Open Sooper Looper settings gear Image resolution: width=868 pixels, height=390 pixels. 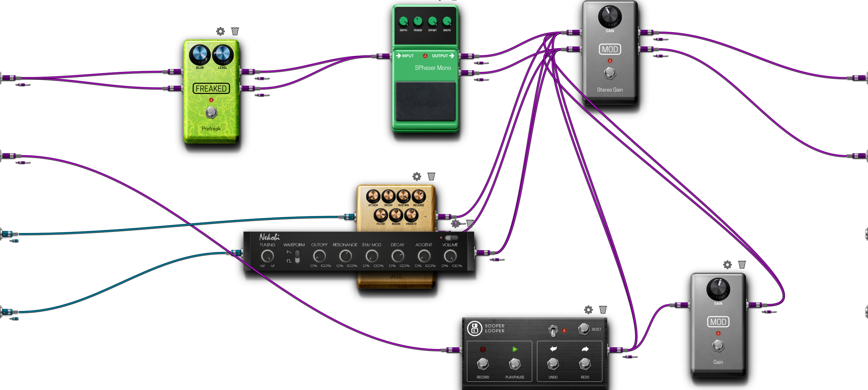point(588,310)
